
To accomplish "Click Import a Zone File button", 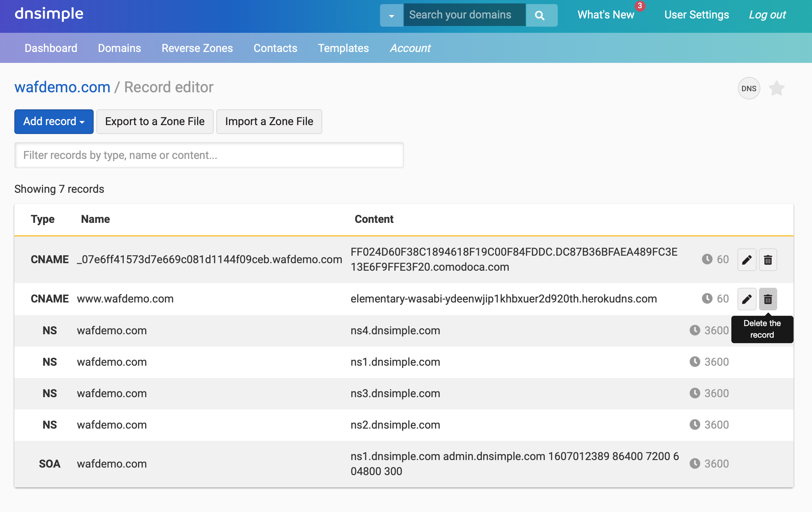I will pyautogui.click(x=269, y=122).
